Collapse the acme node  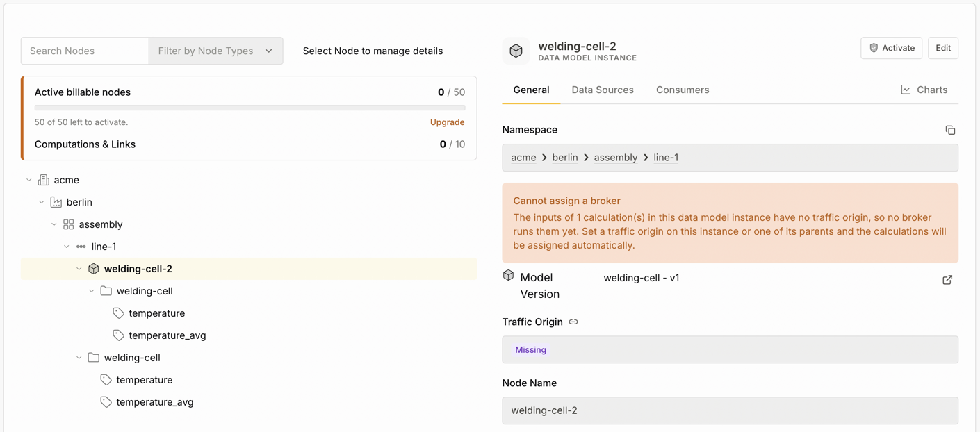[29, 180]
